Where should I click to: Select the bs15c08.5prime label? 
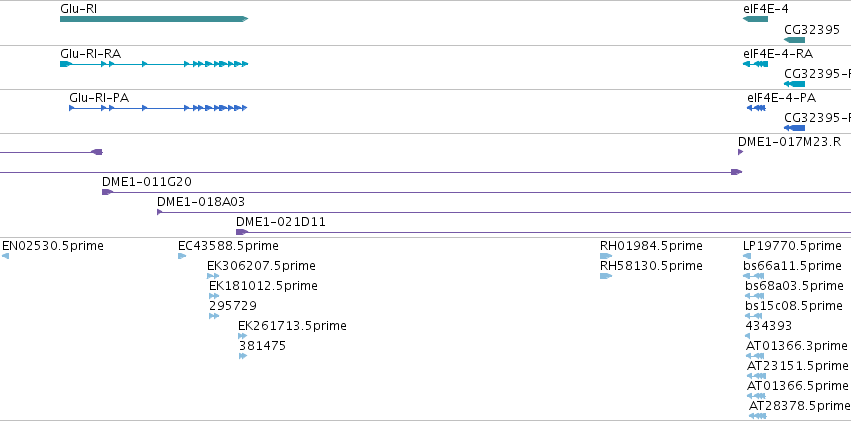coord(794,306)
